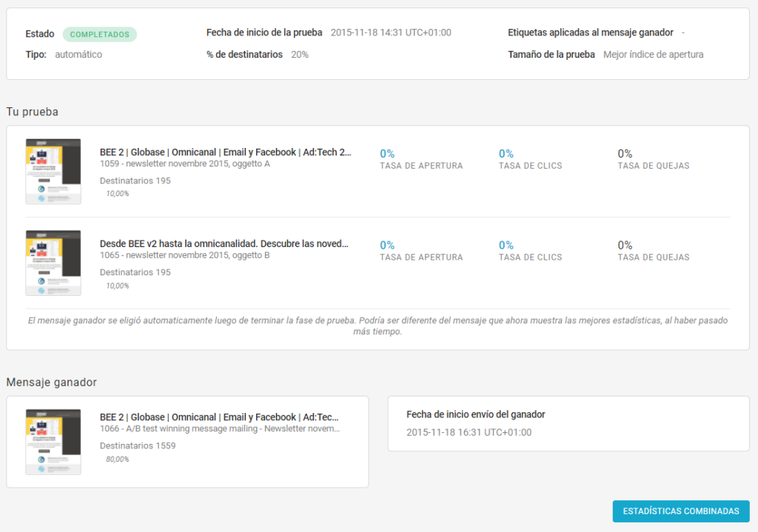Screen dimensions: 758x532
Task: Click the Tasa de Apertura 0% for oggetto B
Action: point(387,246)
